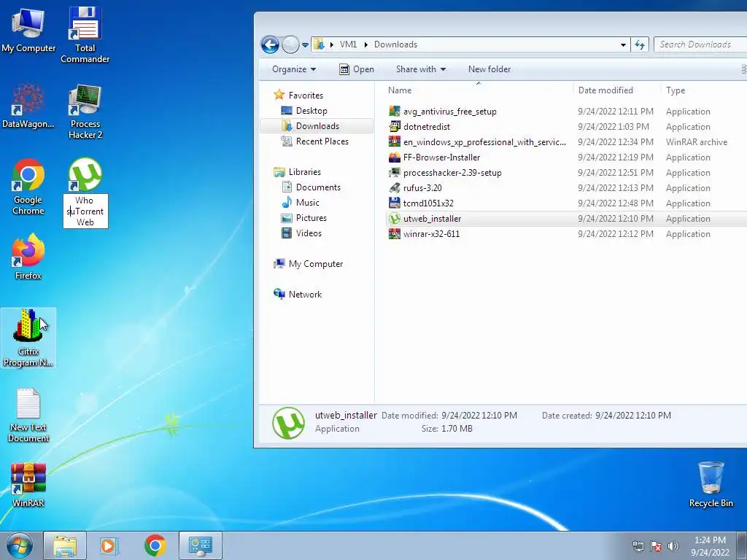Select the winrar-x32-611 file icon
This screenshot has width=747, height=560.
tap(395, 234)
